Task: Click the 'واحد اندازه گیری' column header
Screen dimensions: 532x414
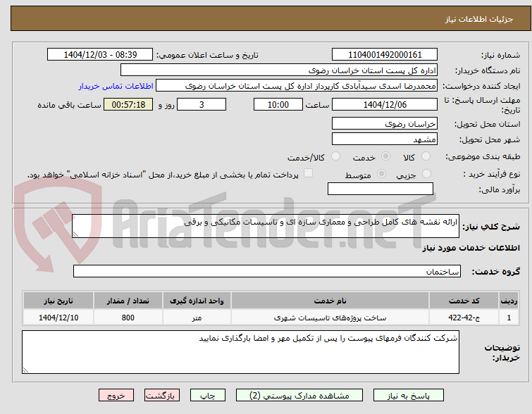Action: coord(197,301)
